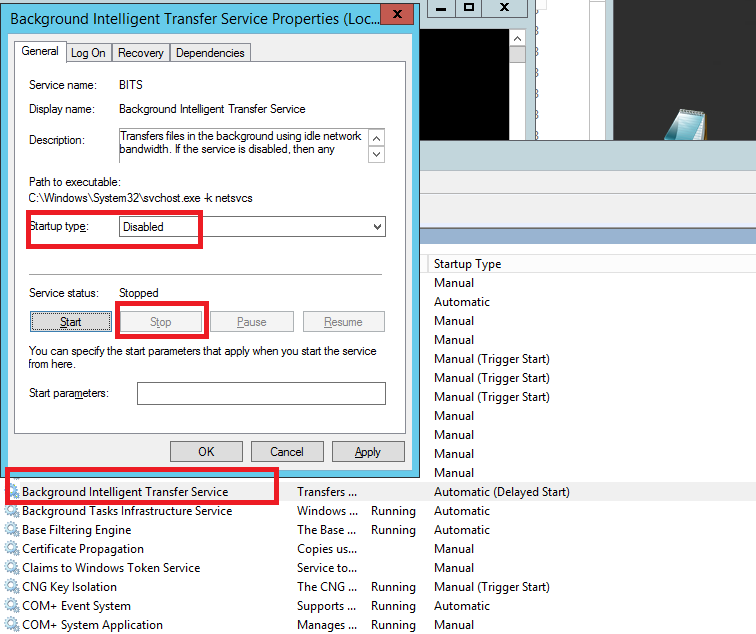Screen dimensions: 756x634
Task: Click the COM+ System Application gear icon
Action: pos(13,625)
